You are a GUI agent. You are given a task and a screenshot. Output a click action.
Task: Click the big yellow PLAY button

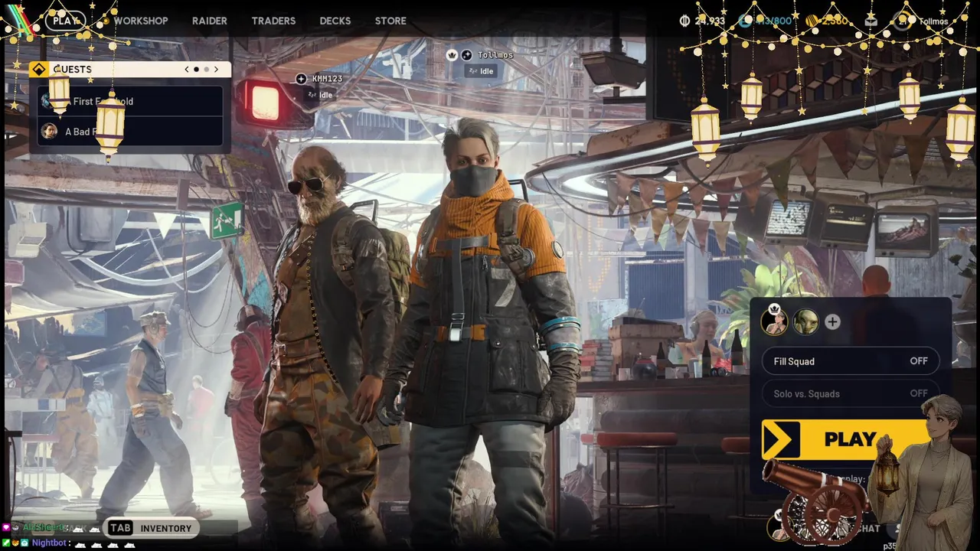850,439
